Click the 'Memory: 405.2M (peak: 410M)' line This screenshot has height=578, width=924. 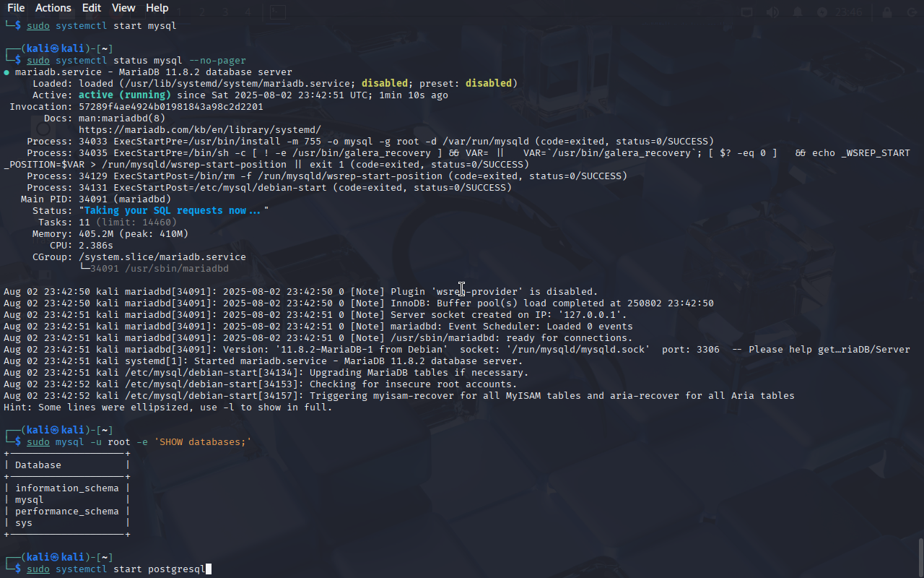coord(110,234)
